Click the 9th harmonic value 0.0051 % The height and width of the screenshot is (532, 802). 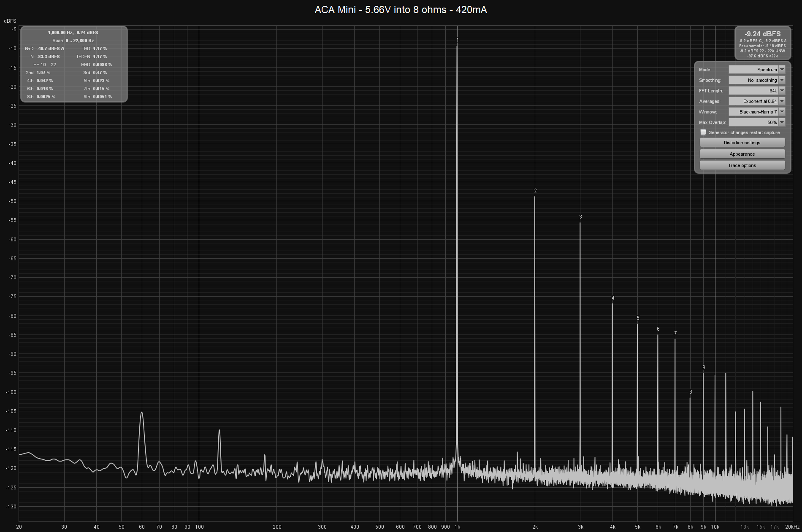(103, 97)
